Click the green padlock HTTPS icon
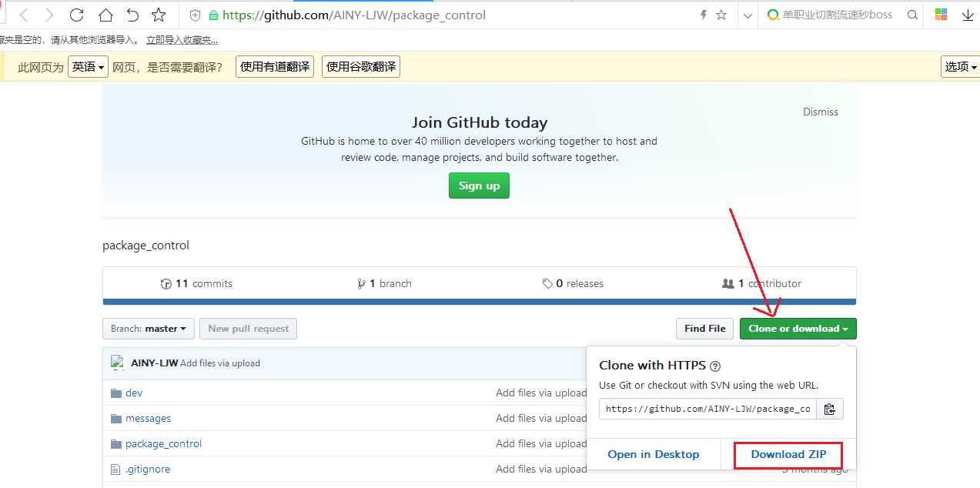This screenshot has width=980, height=488. click(x=213, y=15)
